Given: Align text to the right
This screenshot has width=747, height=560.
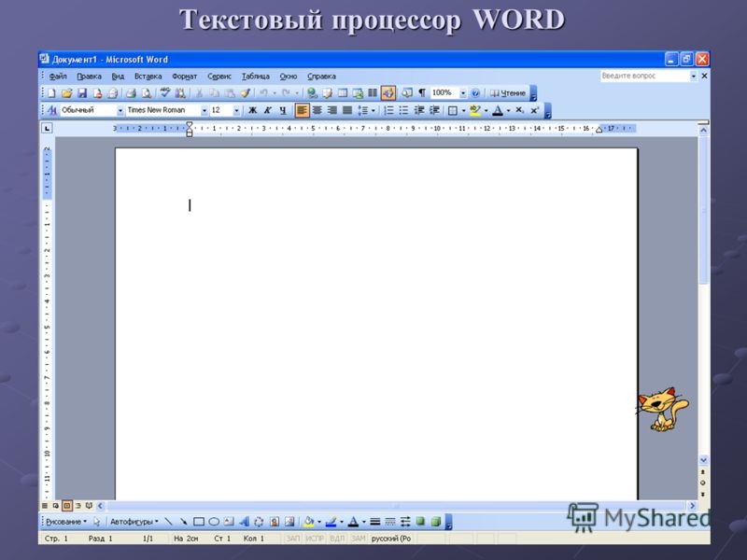Looking at the screenshot, I should pos(332,110).
